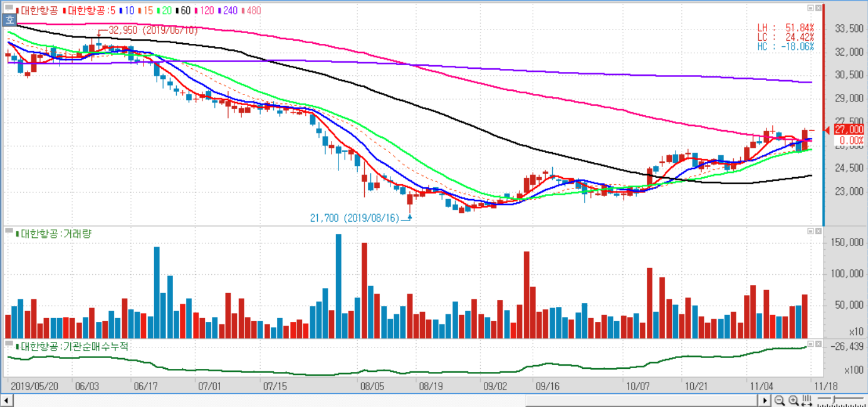Select the 대한항공:5 moving average legend
The width and height of the screenshot is (868, 407).
88,11
